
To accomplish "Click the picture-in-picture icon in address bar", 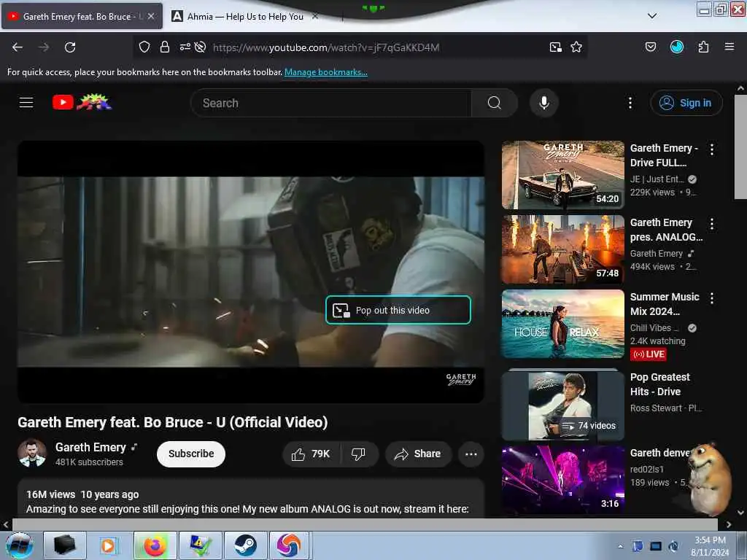I will tap(555, 47).
